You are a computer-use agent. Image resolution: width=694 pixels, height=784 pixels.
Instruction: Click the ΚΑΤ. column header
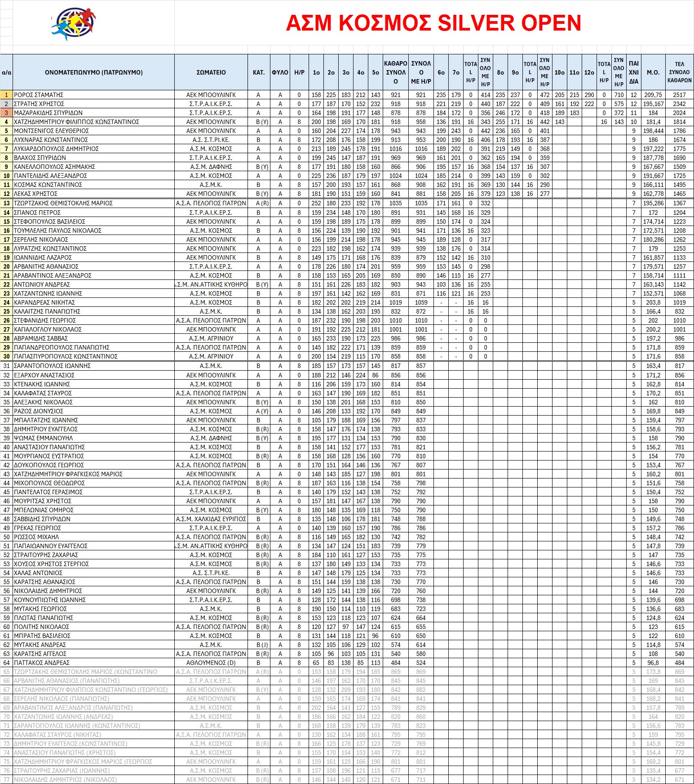(x=258, y=72)
